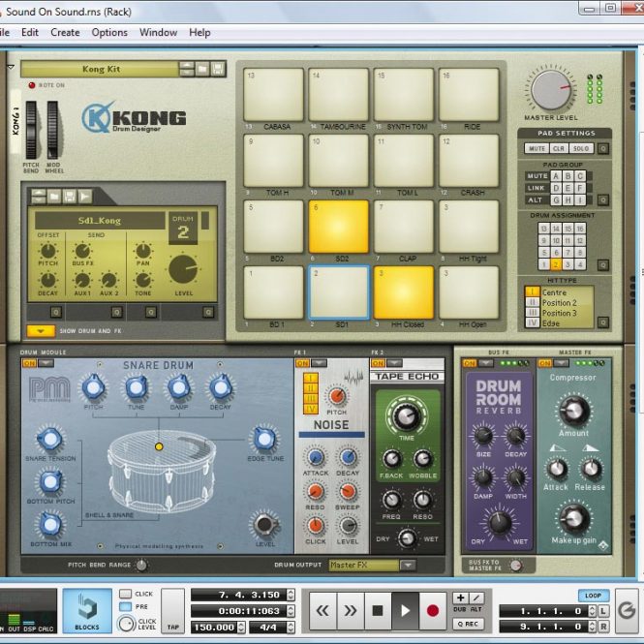Open the Create menu

click(65, 33)
